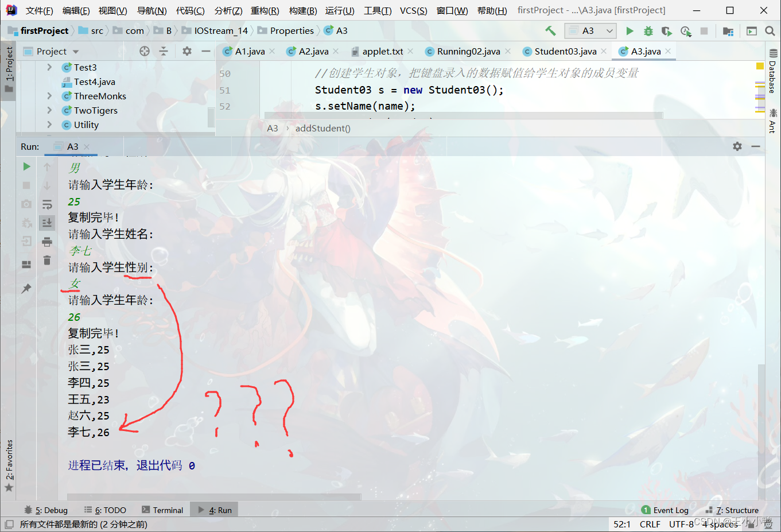
Task: Expand the ThreeMonks tree node
Action: (49, 96)
